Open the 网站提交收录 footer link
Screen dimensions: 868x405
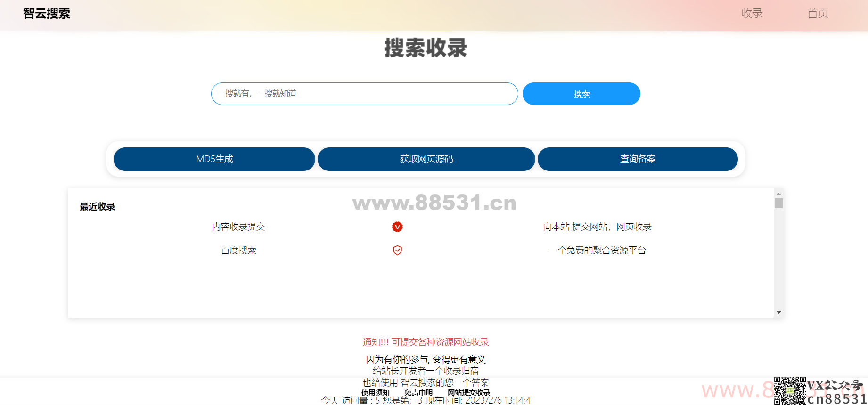pos(469,392)
